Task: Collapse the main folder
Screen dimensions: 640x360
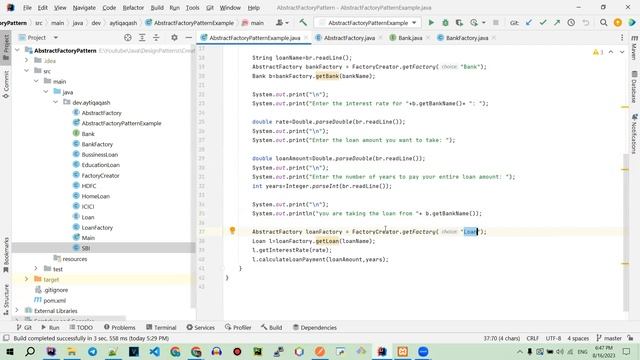Action: 36,81
